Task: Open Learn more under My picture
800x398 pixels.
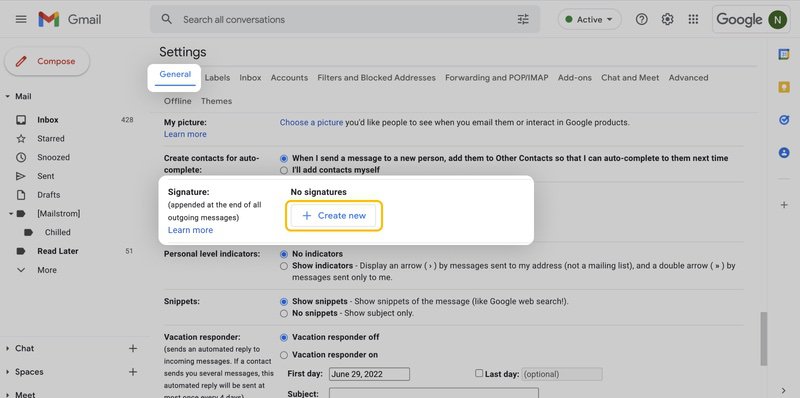Action: pyautogui.click(x=185, y=134)
